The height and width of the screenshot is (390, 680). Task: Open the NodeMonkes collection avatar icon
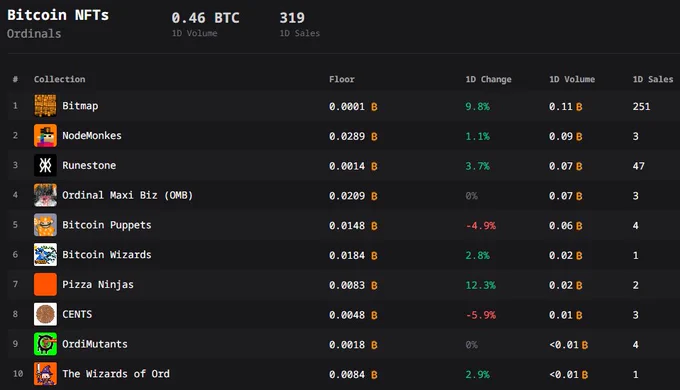45,136
